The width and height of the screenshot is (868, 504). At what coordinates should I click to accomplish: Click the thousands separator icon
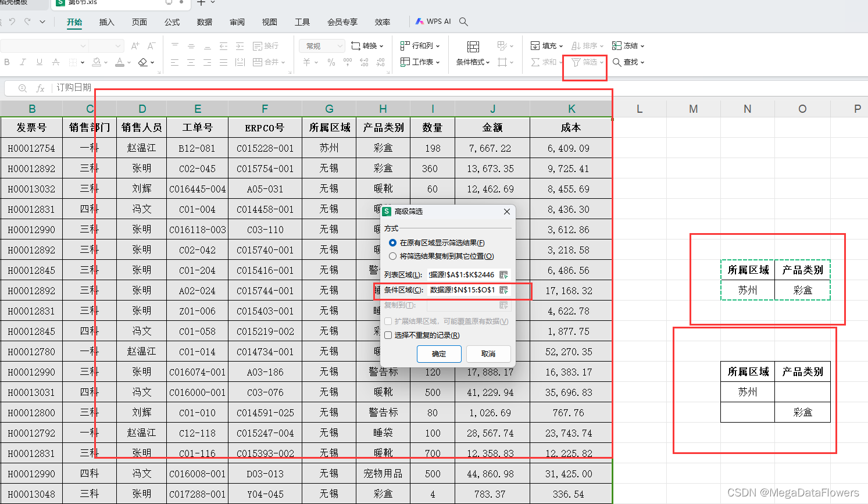[348, 62]
